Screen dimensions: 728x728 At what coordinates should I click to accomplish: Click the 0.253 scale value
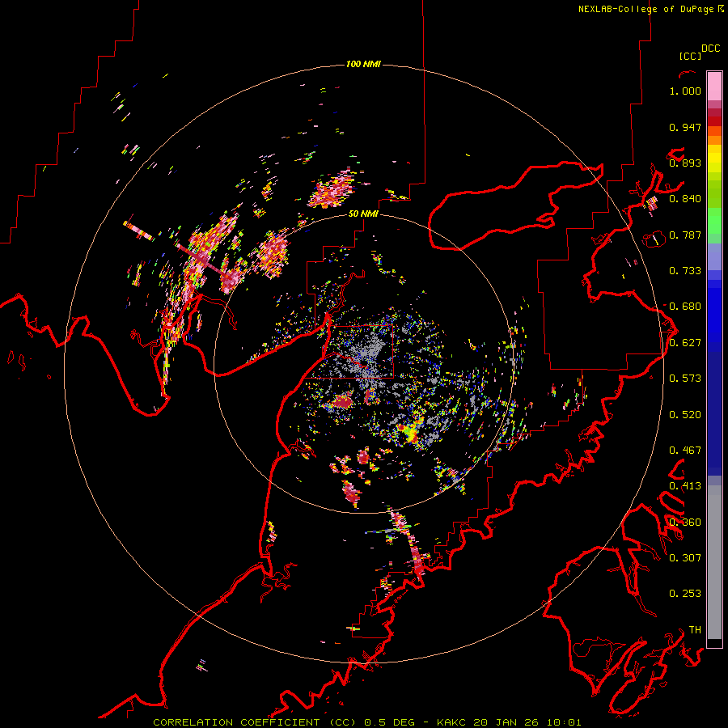[685, 594]
